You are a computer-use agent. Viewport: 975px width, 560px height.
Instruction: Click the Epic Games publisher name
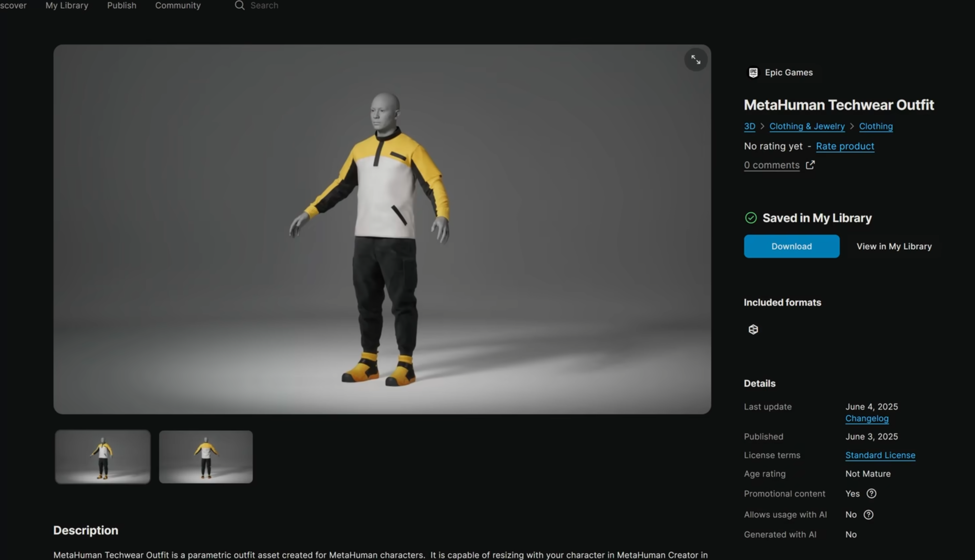pyautogui.click(x=789, y=73)
